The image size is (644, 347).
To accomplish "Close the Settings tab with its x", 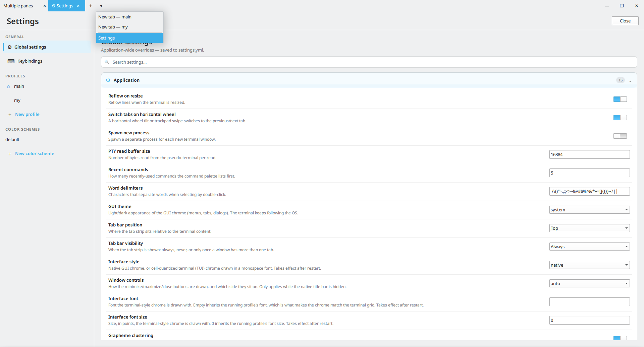I will (78, 6).
